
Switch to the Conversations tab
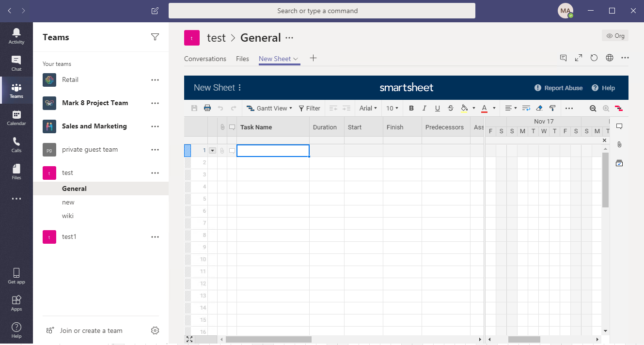pos(205,59)
